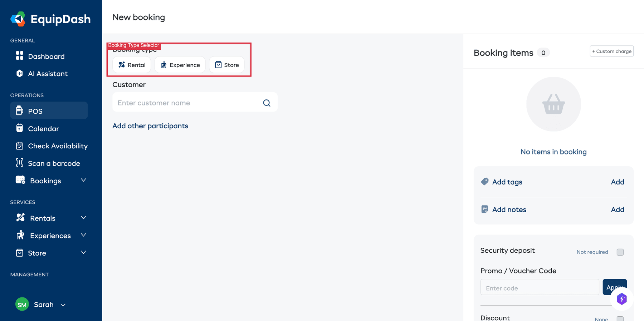The height and width of the screenshot is (321, 644).
Task: Enable the Security deposit checkbox
Action: tap(620, 252)
